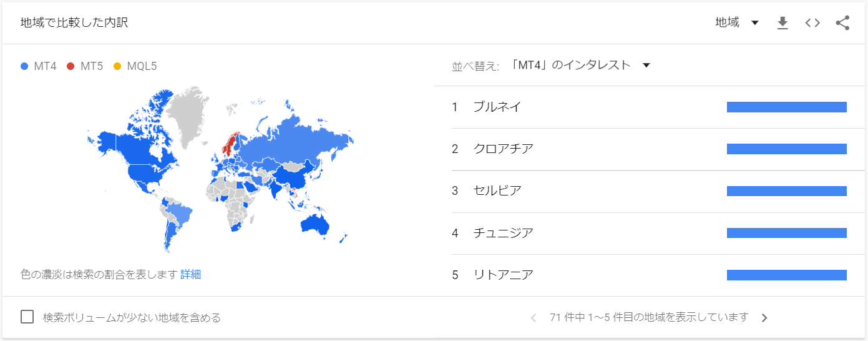The width and height of the screenshot is (868, 341).
Task: Go to next page of regions
Action: 764,318
